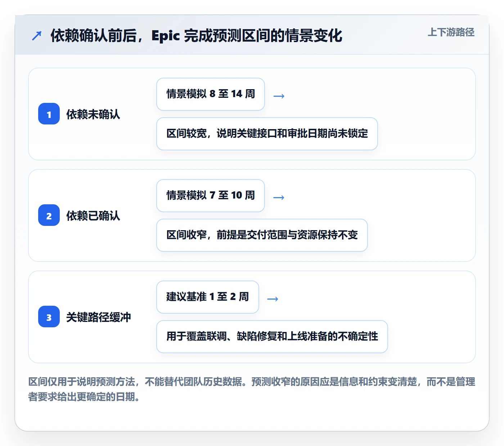
Task: Select the 用于覆盖联调 explanation box
Action: click(272, 337)
